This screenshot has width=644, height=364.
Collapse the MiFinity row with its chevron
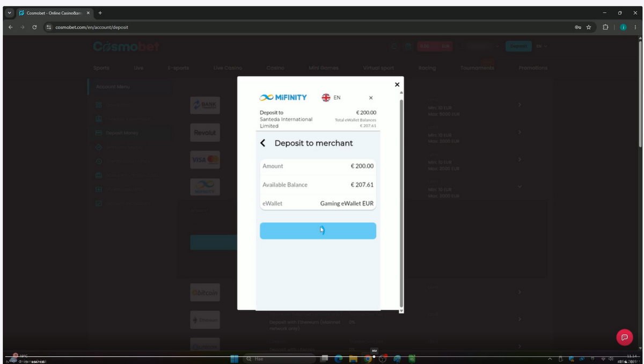coord(519,186)
